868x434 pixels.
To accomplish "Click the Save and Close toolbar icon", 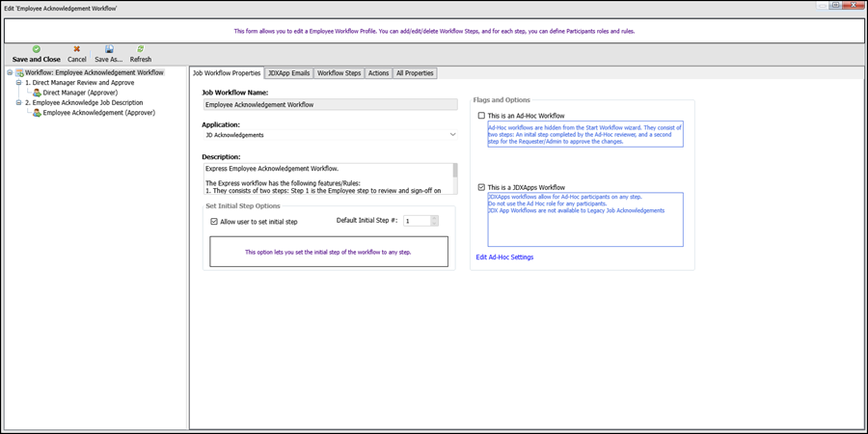I will coord(37,49).
